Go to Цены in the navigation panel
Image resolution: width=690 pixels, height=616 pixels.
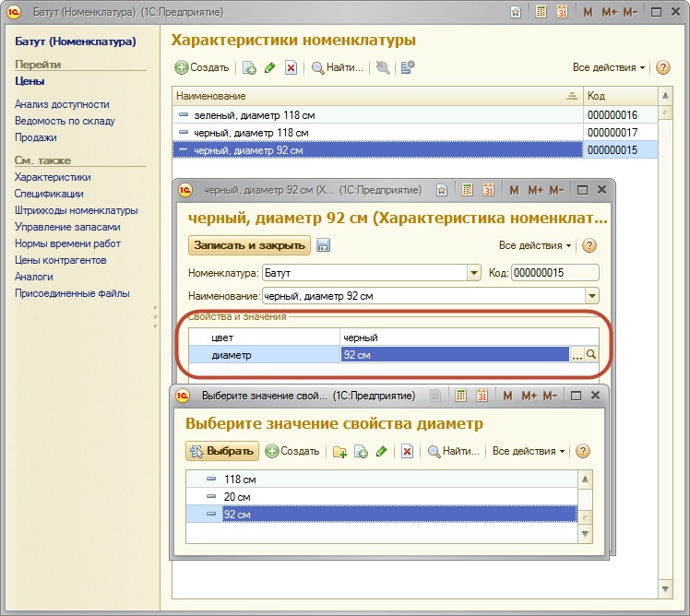(x=30, y=81)
